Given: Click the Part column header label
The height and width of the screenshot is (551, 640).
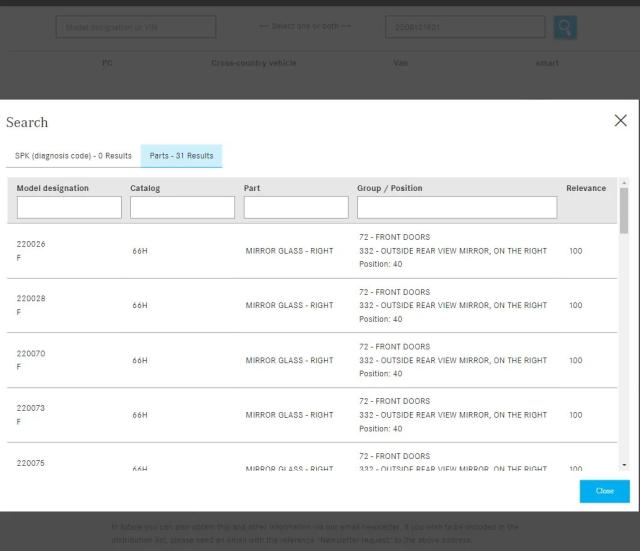Looking at the screenshot, I should click(x=252, y=188).
